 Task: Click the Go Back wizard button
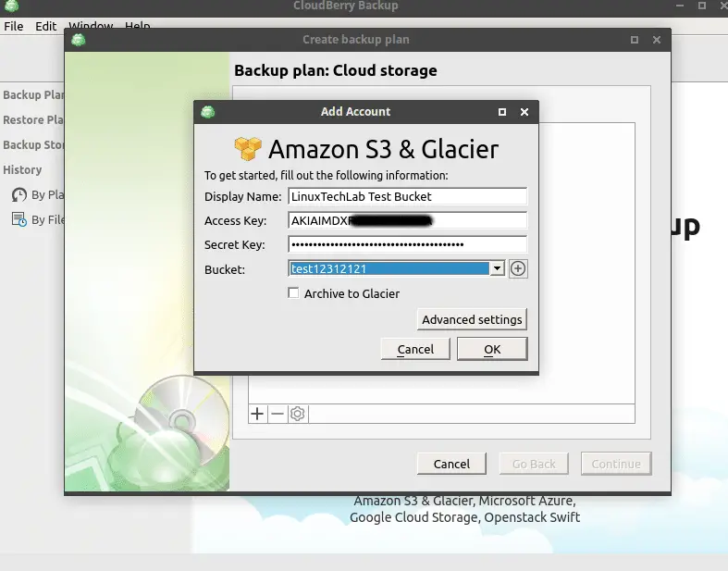(x=534, y=464)
